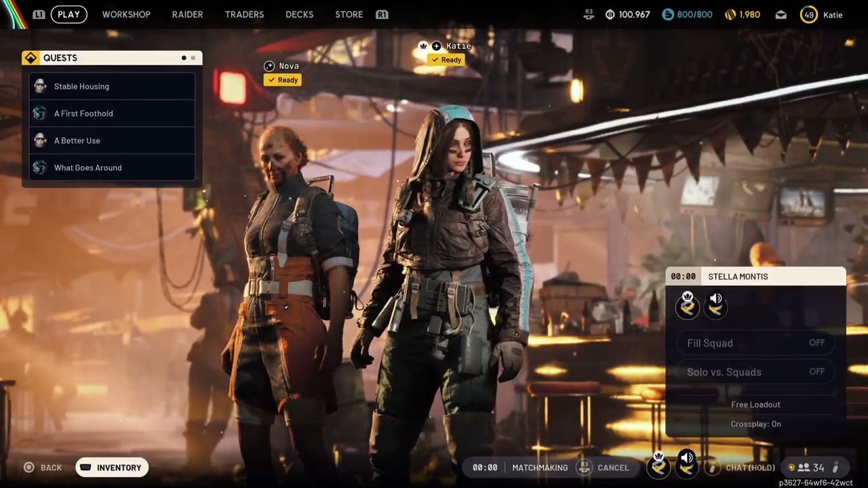
Task: Click the Free Loadout label
Action: click(x=755, y=405)
